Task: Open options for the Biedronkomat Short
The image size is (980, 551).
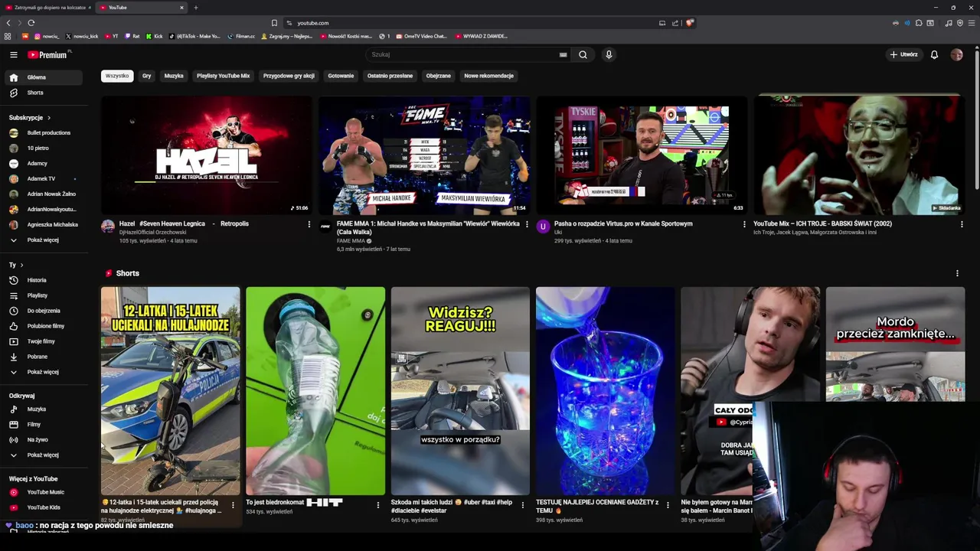Action: click(x=377, y=505)
